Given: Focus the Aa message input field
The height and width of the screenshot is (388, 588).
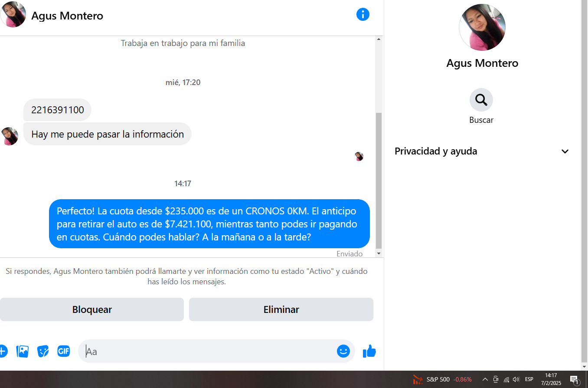Looking at the screenshot, I should coord(208,351).
